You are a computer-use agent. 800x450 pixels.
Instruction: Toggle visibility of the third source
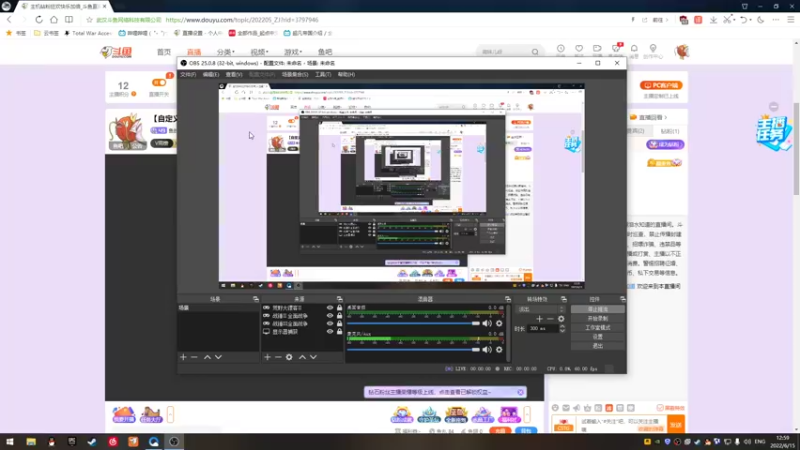click(x=330, y=323)
